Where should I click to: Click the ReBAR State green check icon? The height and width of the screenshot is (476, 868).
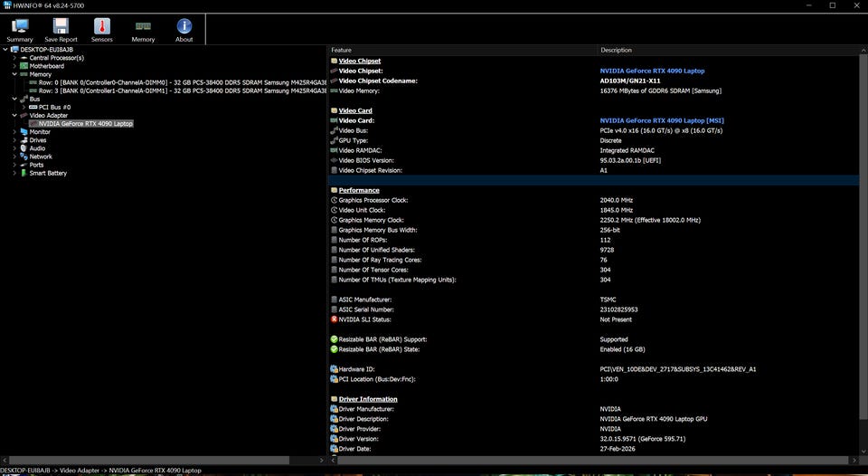pos(334,349)
